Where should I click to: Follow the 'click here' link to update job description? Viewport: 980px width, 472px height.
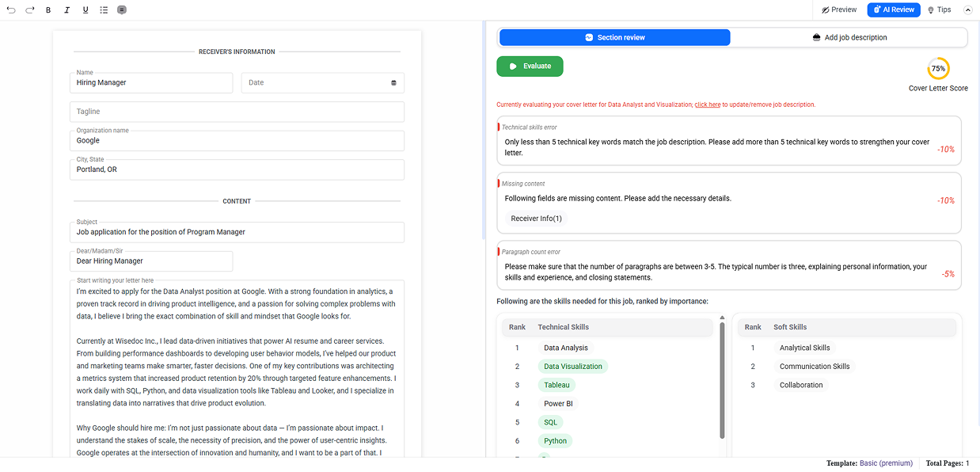(708, 105)
